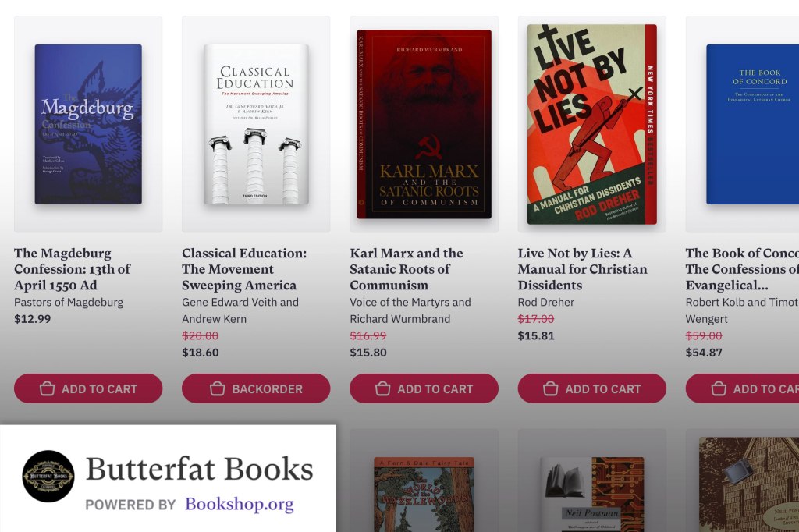The image size is (799, 532).
Task: Open Classical Education title link
Action: 244,269
